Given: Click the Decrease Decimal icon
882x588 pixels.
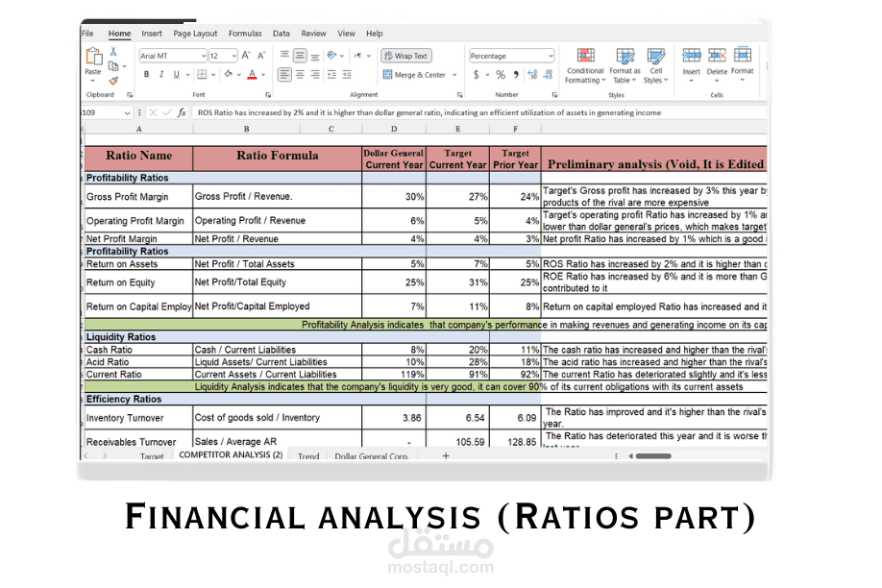Looking at the screenshot, I should [x=549, y=74].
